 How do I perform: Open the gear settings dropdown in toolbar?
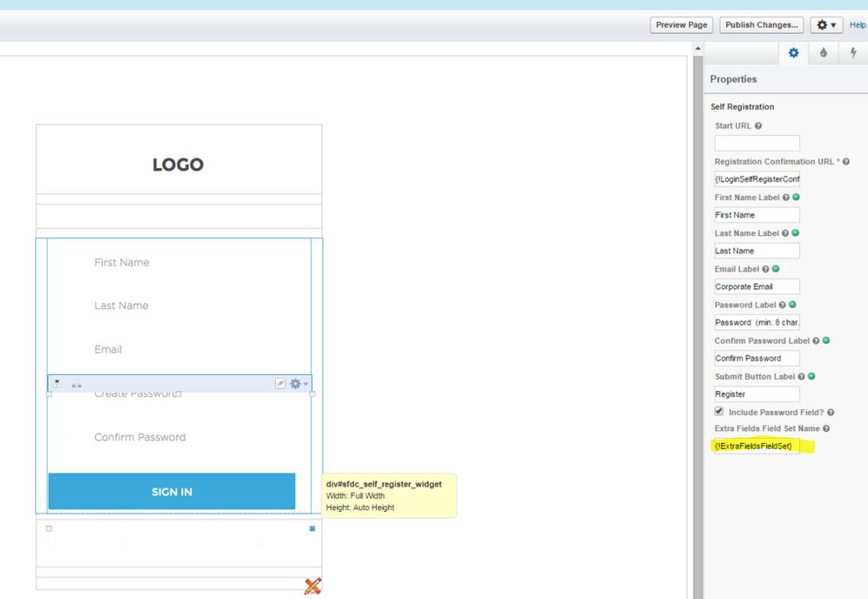click(826, 25)
